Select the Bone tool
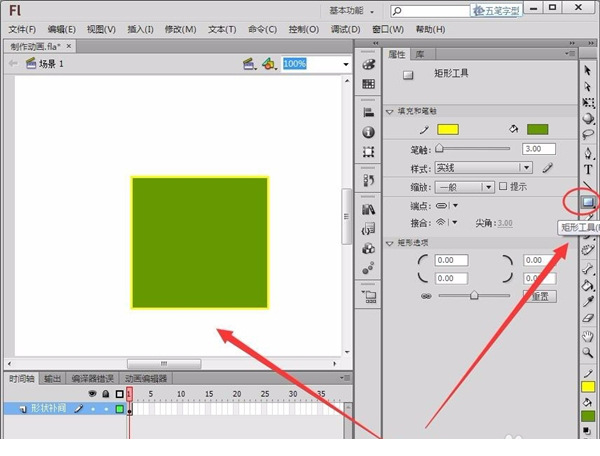The height and width of the screenshot is (456, 600). 588,269
